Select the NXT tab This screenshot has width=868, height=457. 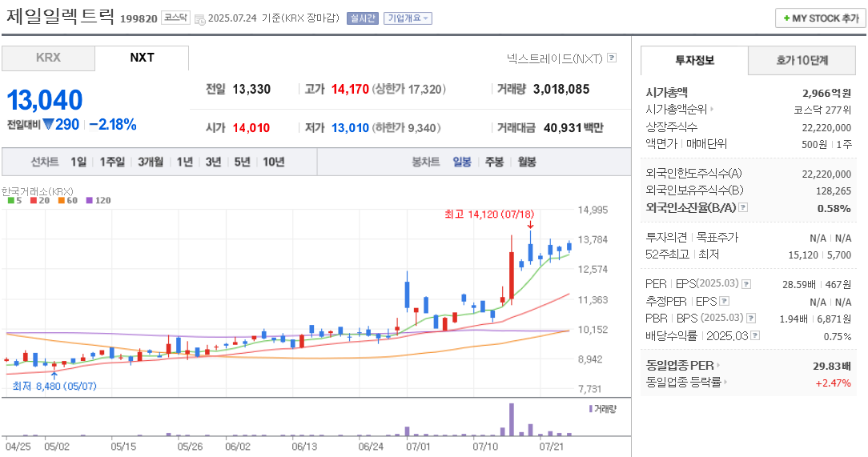(142, 58)
